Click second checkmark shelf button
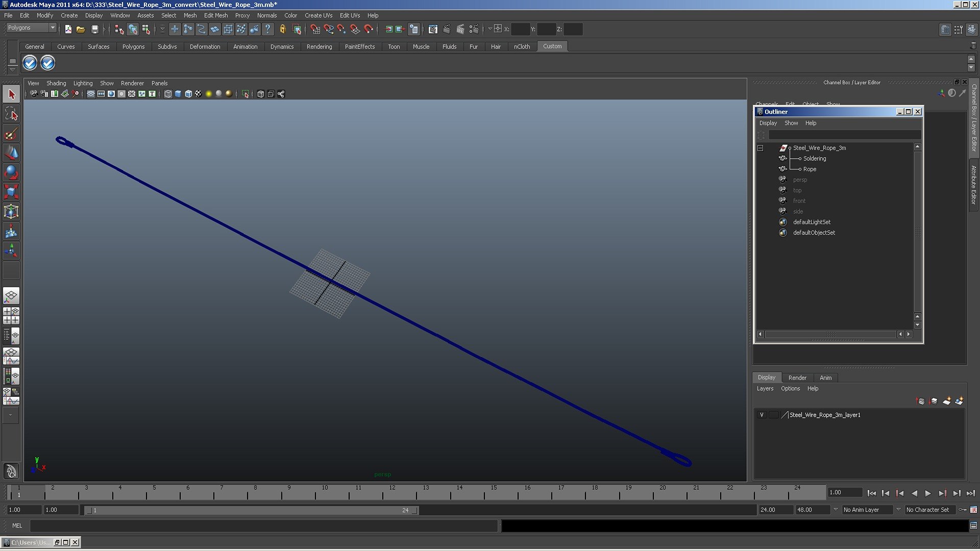The height and width of the screenshot is (551, 980). (x=47, y=63)
